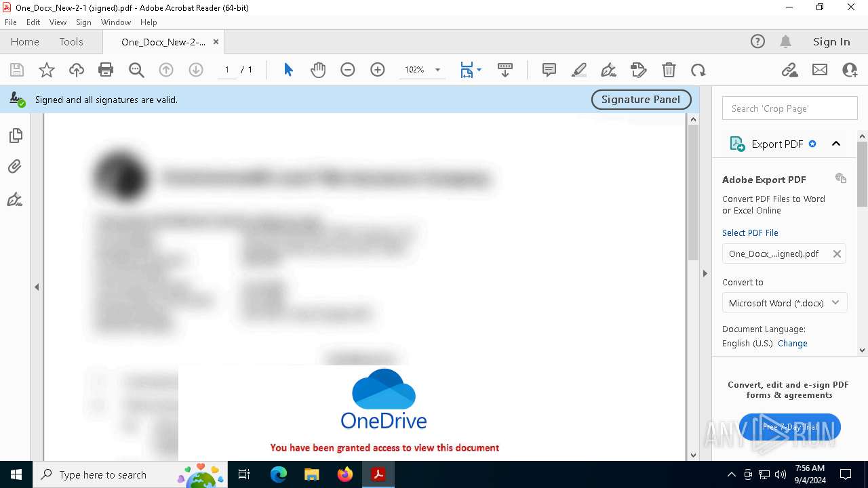Show hidden system tray icons
Viewport: 868px width, 488px height.
click(731, 474)
